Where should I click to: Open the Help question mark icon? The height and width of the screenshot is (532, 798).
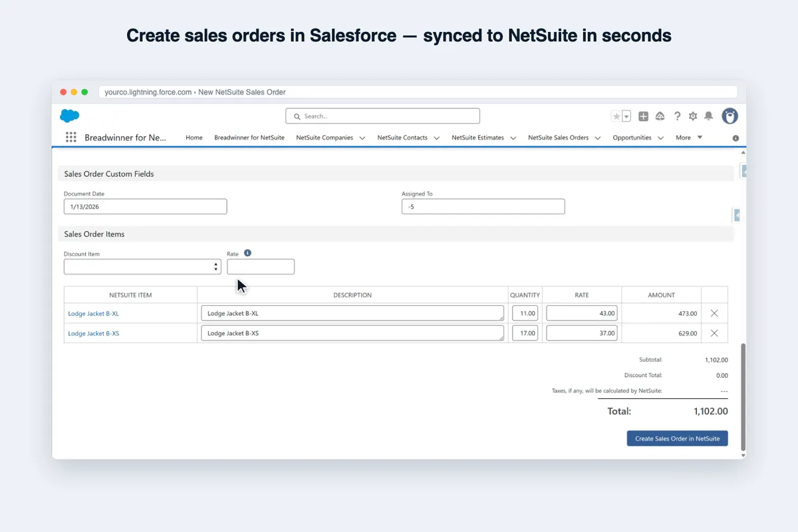[x=677, y=116]
